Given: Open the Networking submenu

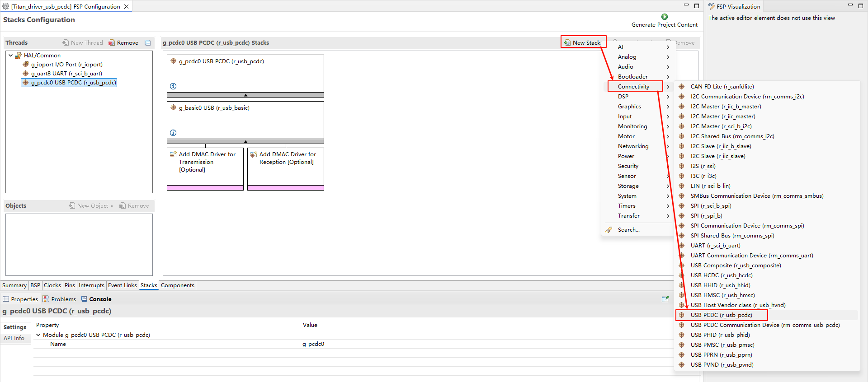Looking at the screenshot, I should pos(633,146).
